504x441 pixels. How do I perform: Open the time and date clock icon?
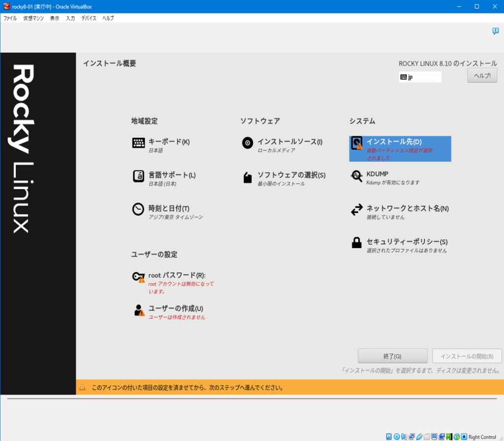pos(138,209)
